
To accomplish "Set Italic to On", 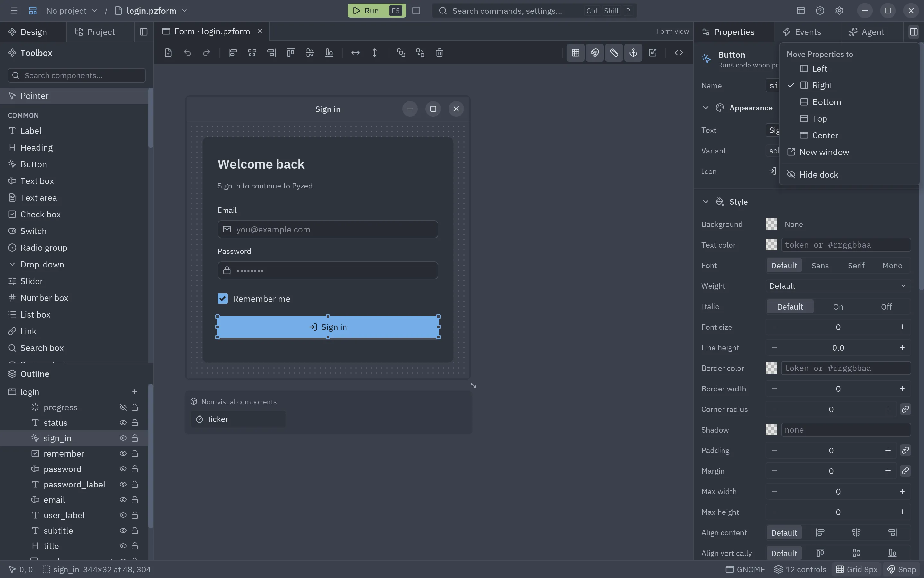I will 838,307.
